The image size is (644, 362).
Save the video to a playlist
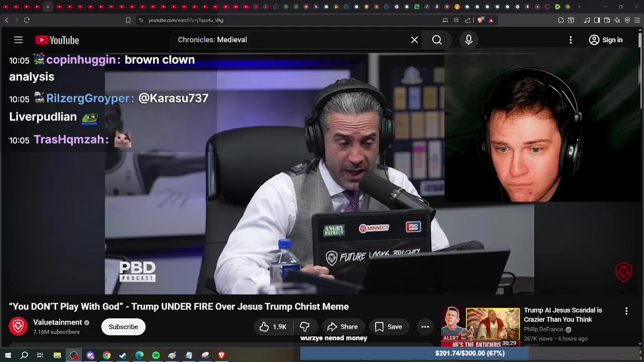pyautogui.click(x=388, y=327)
